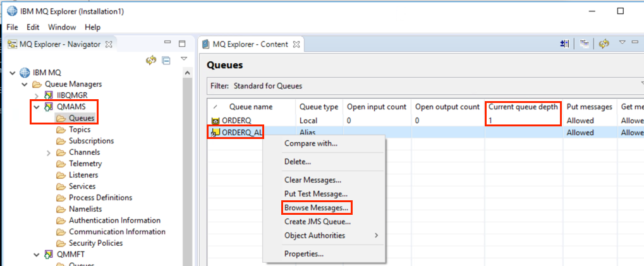Click the Navigator refresh icon
The width and height of the screenshot is (644, 266).
(x=151, y=61)
